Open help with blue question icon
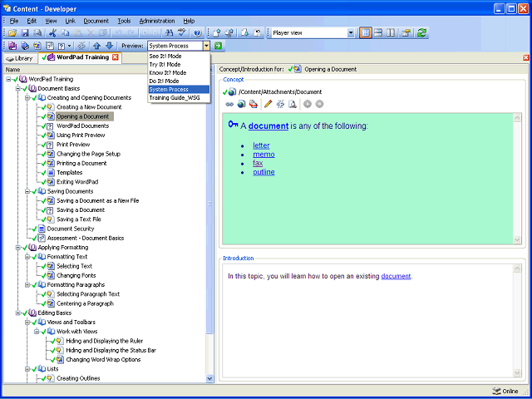Viewport: 532px width, 399px height. pos(198,33)
